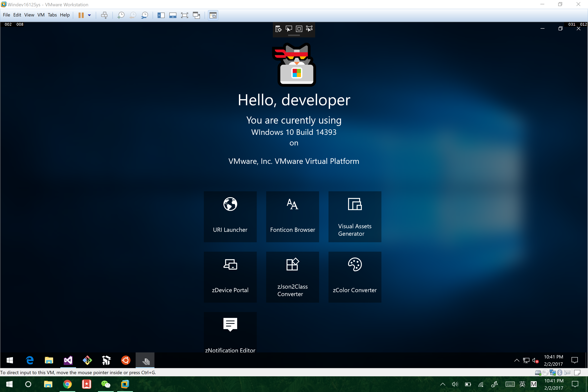
Task: Open the Fonticon Browser tile
Action: click(292, 217)
